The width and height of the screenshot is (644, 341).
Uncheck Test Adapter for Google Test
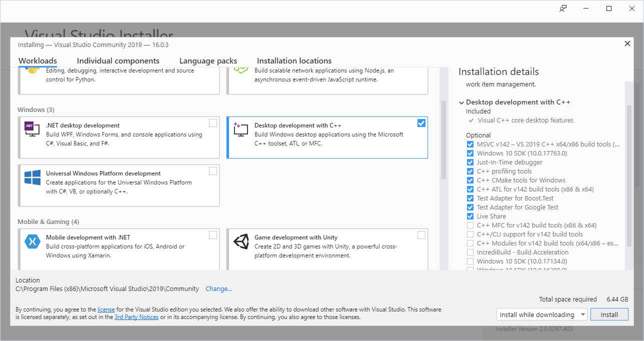(470, 207)
